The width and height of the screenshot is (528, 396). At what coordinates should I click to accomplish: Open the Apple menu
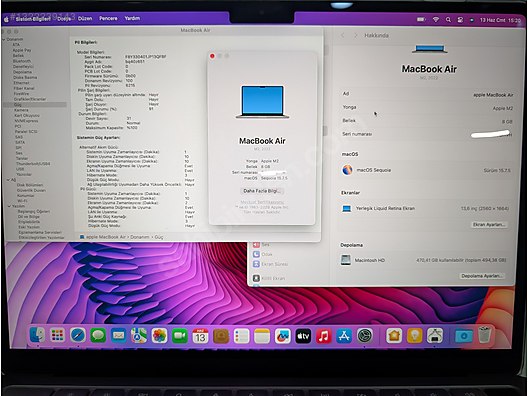[x=6, y=19]
